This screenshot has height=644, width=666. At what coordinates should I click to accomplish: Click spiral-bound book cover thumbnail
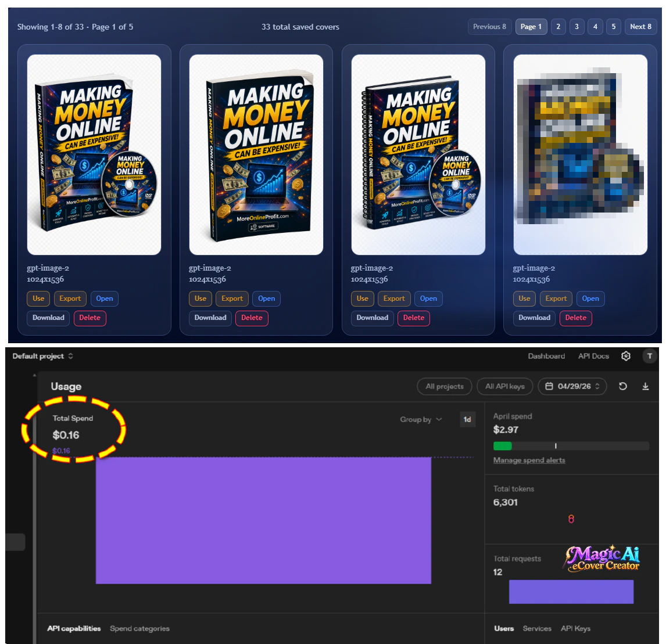(x=418, y=154)
